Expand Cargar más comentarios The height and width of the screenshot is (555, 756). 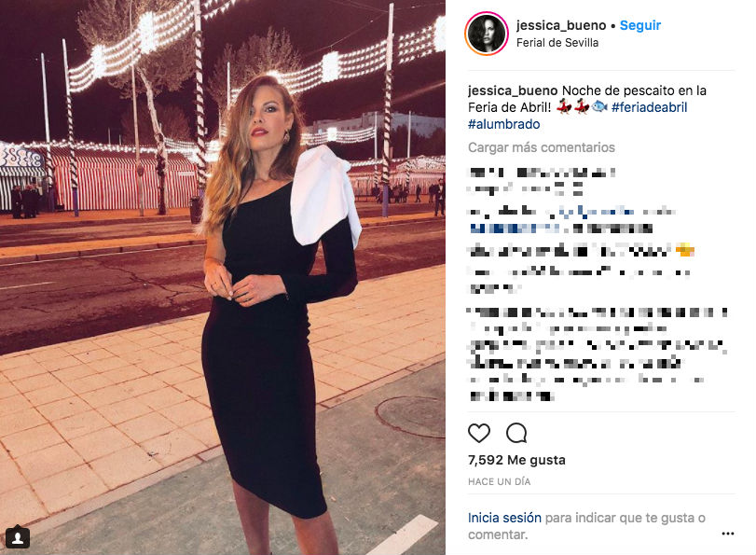pos(542,147)
